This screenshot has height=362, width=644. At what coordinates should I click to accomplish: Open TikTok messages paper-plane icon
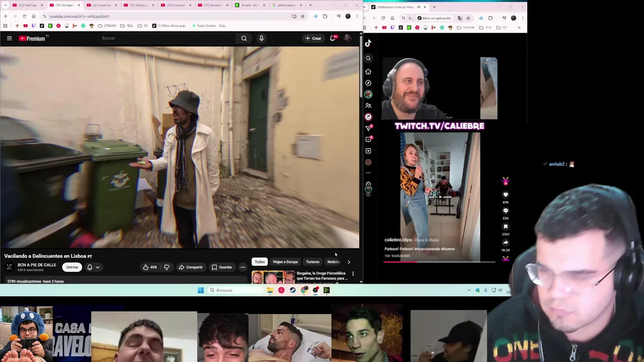(368, 128)
